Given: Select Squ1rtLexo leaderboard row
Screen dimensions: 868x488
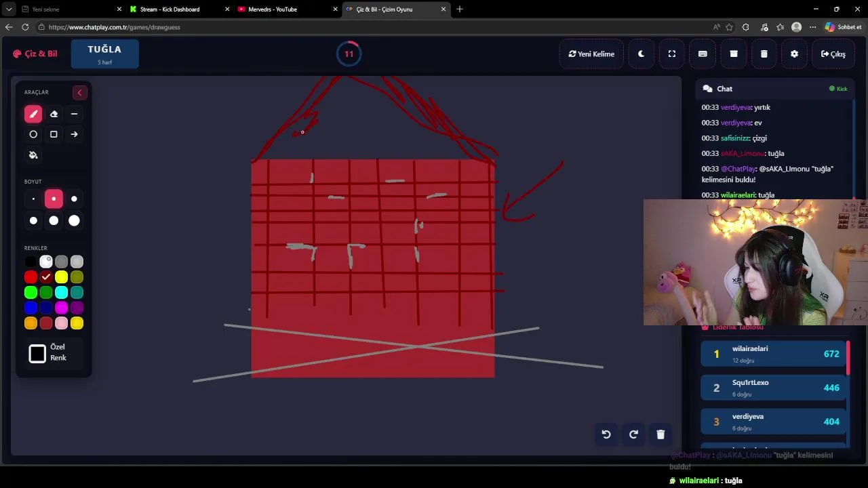Looking at the screenshot, I should point(773,388).
